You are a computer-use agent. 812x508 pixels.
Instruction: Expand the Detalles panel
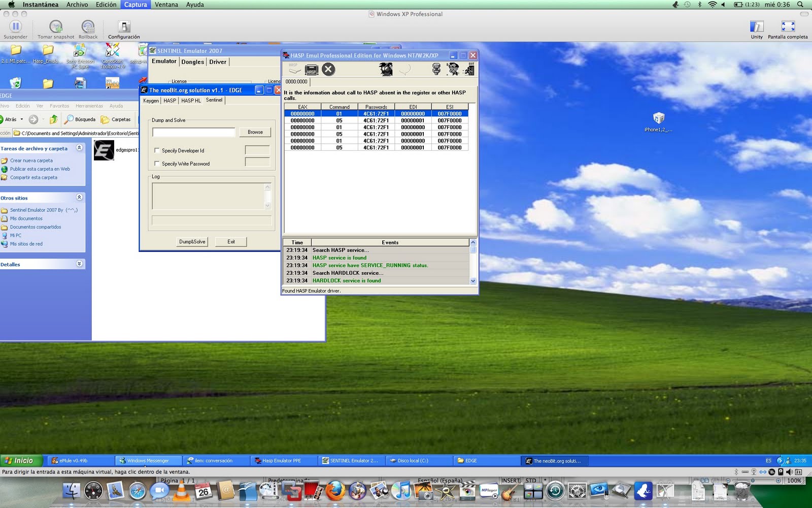coord(79,264)
